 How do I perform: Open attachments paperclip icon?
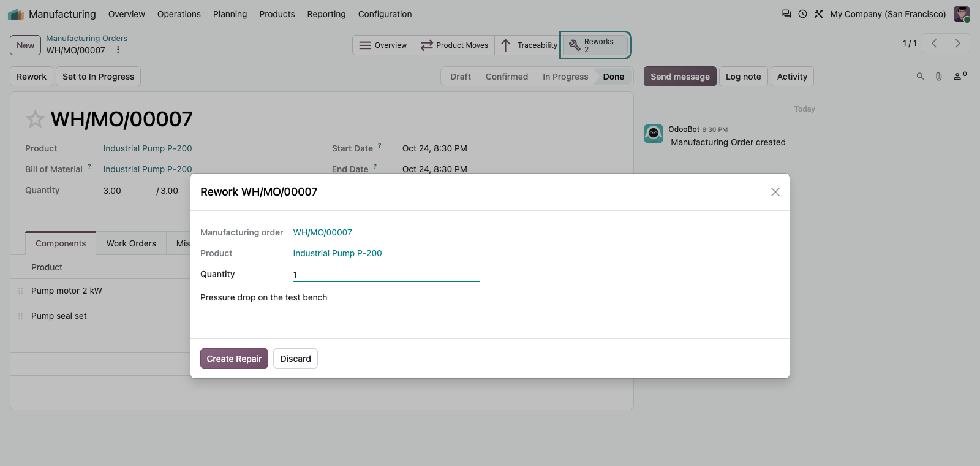tap(938, 77)
